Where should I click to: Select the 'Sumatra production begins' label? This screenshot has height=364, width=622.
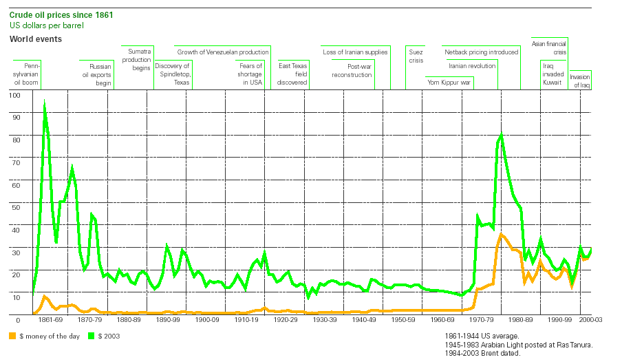click(x=136, y=59)
